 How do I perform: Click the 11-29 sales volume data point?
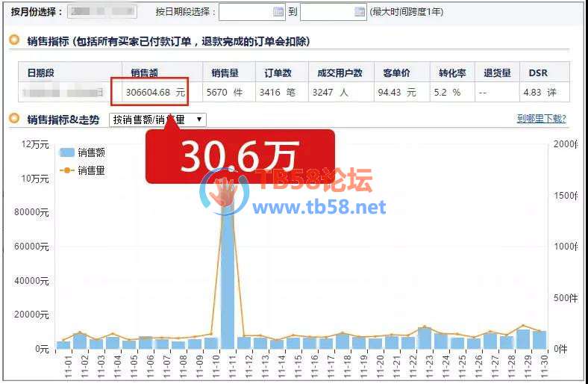523,326
